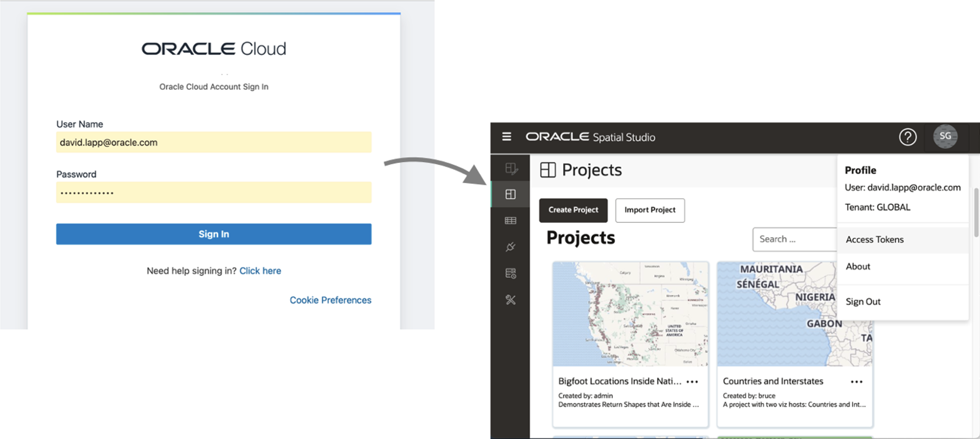The width and height of the screenshot is (980, 439).
Task: Open the SG user avatar menu
Action: (x=945, y=136)
